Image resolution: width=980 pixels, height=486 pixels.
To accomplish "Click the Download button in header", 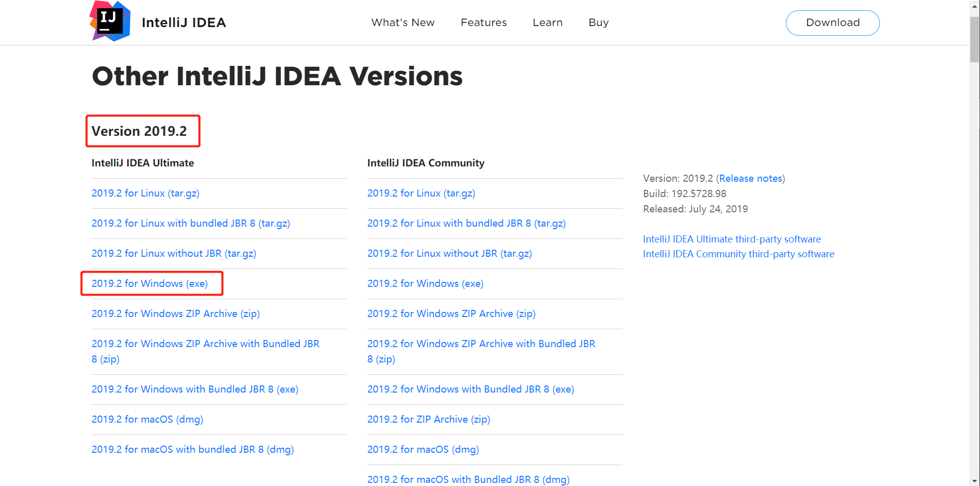I will [x=832, y=23].
